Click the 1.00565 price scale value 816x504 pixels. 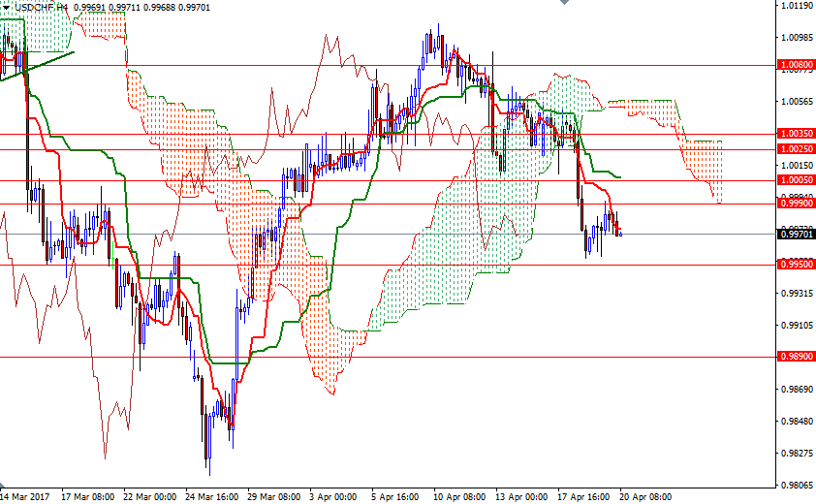coord(798,102)
